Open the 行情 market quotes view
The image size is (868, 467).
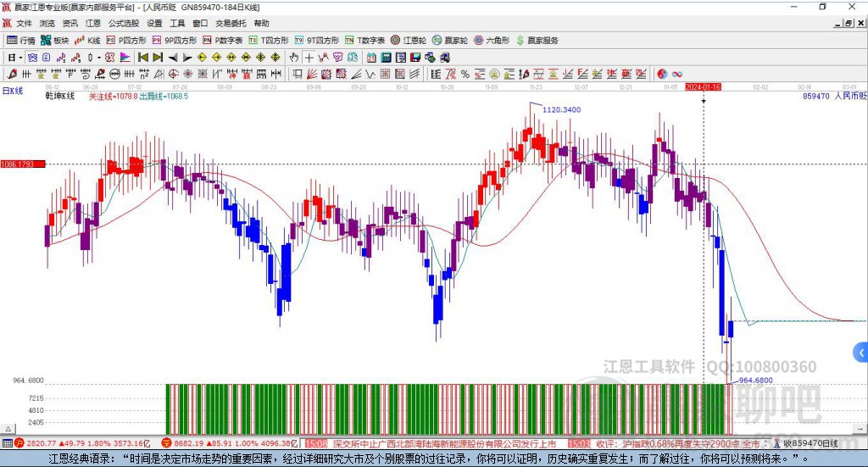(21, 40)
